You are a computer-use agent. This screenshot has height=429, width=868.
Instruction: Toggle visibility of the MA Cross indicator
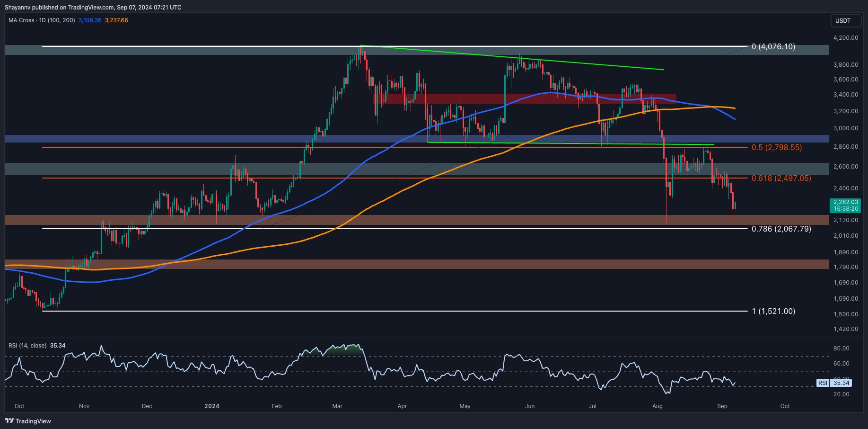[x=20, y=20]
